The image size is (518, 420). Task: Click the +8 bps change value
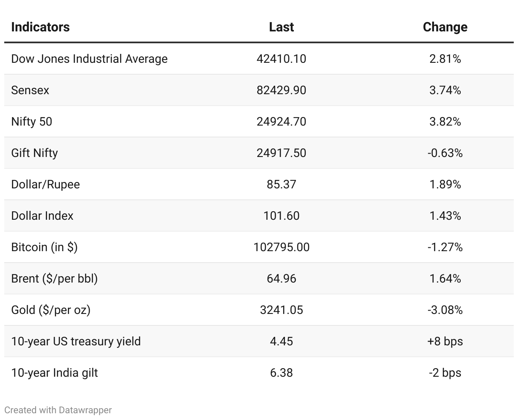pos(445,341)
